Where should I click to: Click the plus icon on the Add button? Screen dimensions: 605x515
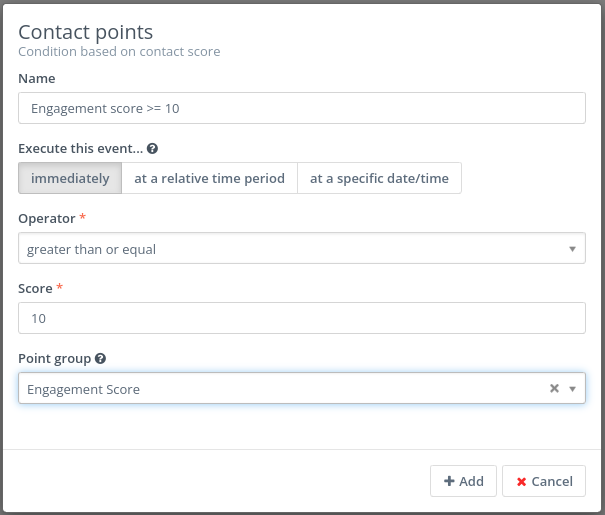pyautogui.click(x=449, y=481)
